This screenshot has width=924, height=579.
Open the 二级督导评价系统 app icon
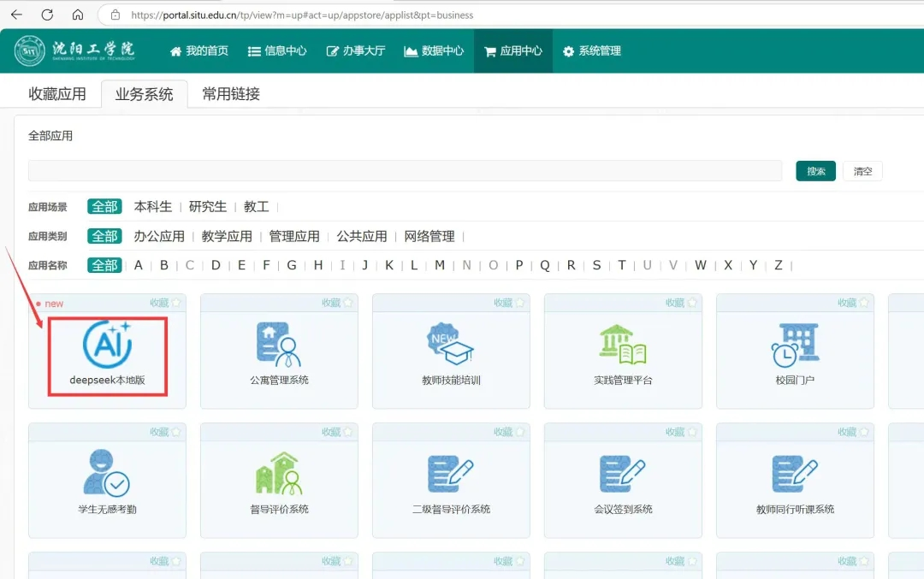(451, 474)
